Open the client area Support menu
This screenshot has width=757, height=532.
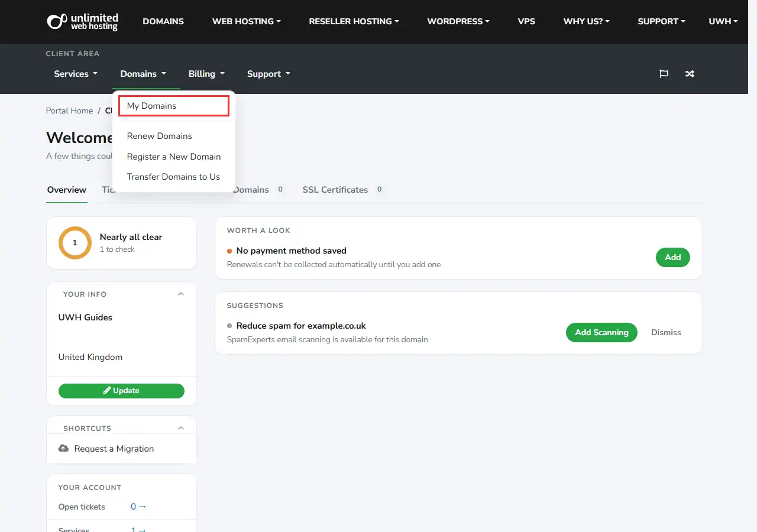click(x=268, y=74)
